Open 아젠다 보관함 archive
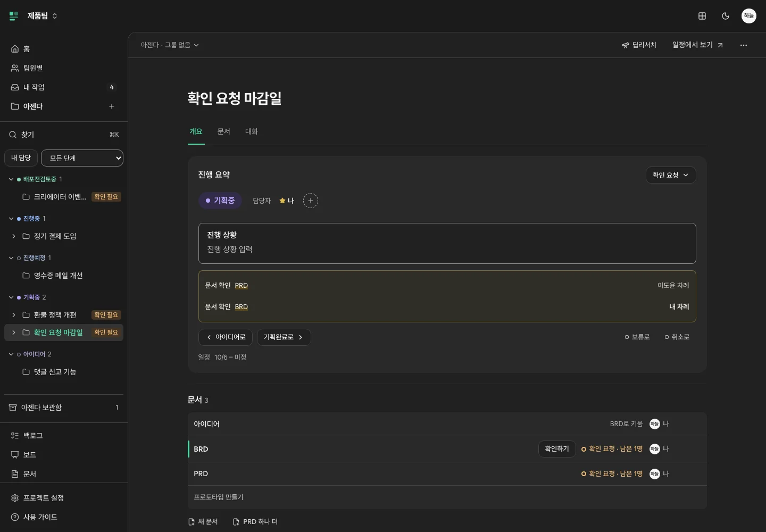 [x=64, y=408]
